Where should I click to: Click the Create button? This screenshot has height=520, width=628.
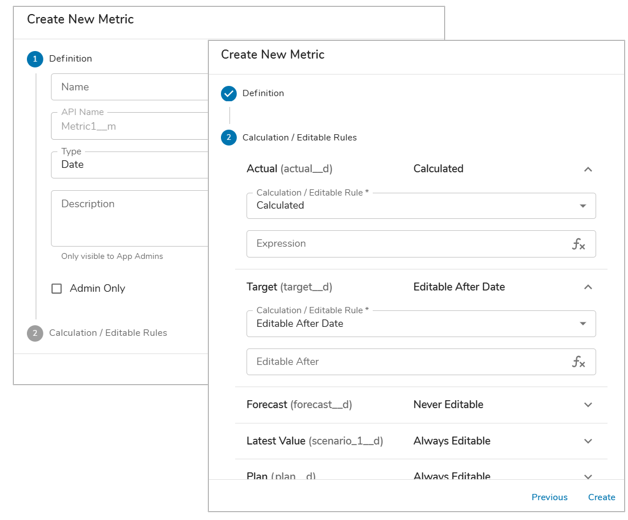[x=601, y=497]
